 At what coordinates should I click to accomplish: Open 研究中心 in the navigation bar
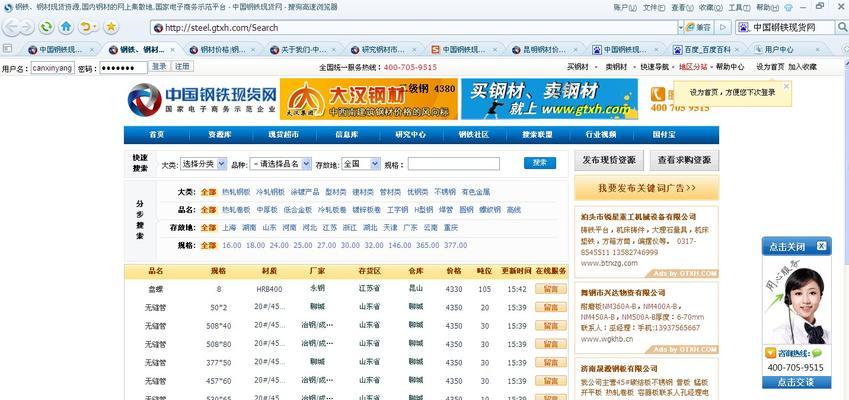[410, 135]
